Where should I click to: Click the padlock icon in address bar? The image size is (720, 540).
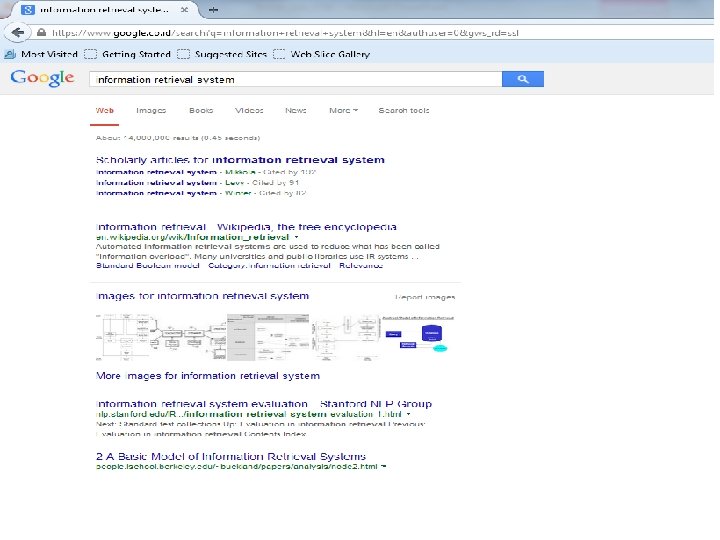(41, 33)
